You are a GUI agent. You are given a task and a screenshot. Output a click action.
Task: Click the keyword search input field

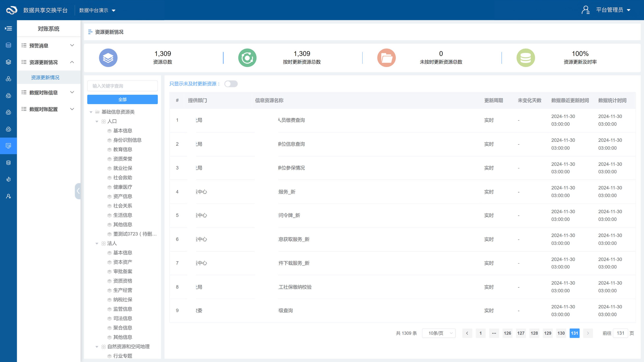(122, 86)
